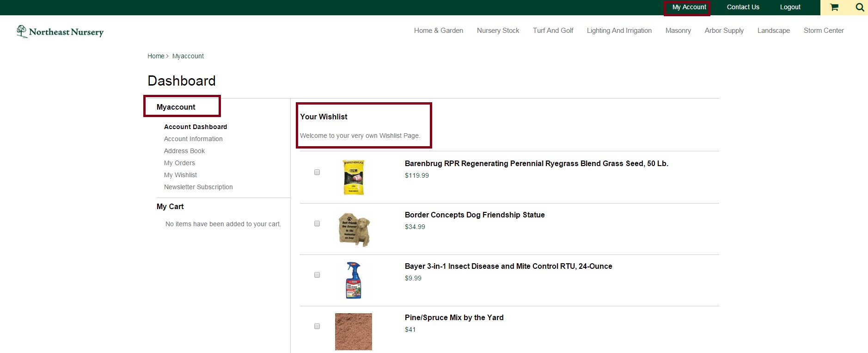
Task: Click the Myaccount sidebar heading
Action: (x=176, y=107)
